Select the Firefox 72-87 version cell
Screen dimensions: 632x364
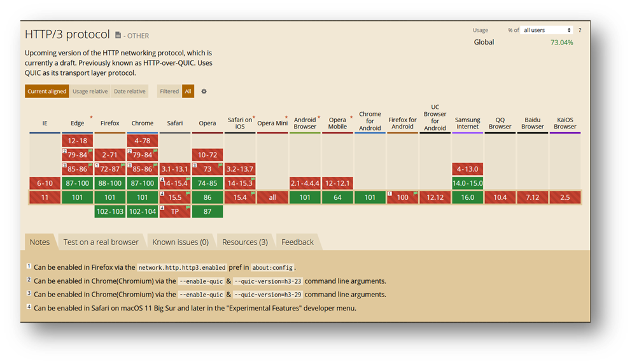pos(109,169)
